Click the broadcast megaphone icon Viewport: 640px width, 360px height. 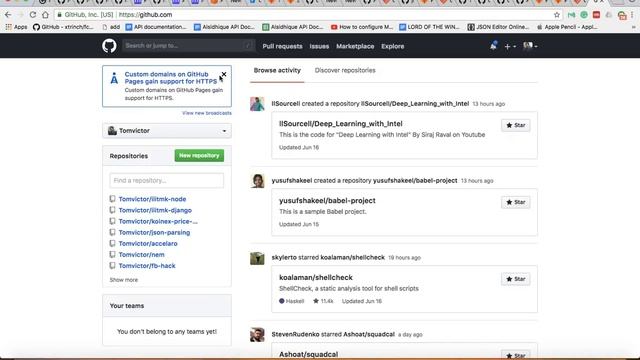114,78
